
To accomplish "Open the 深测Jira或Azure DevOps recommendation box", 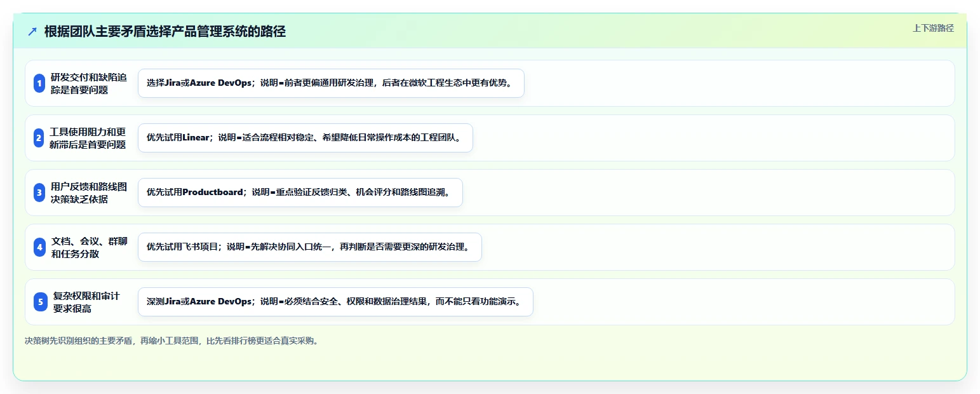I will click(335, 302).
